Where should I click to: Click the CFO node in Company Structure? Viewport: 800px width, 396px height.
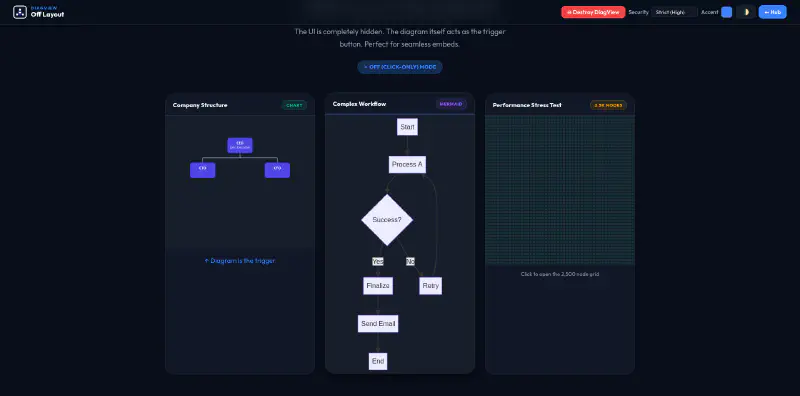(x=277, y=170)
